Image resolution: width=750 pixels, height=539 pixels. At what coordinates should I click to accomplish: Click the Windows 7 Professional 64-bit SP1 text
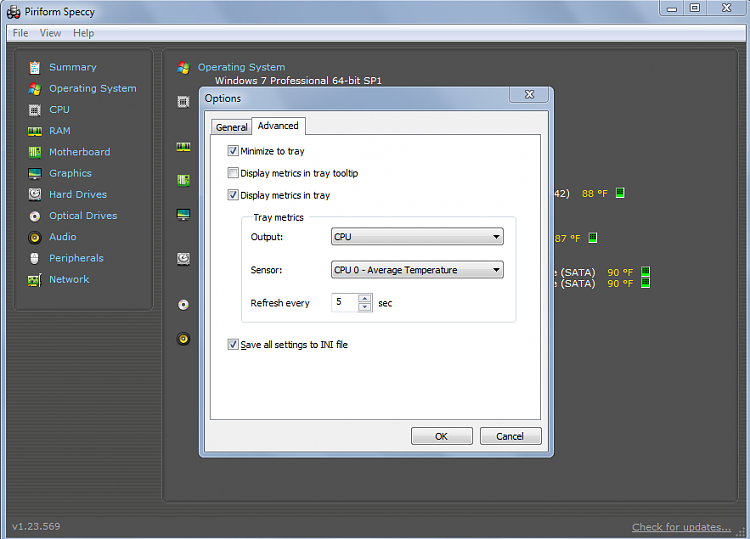click(x=298, y=80)
